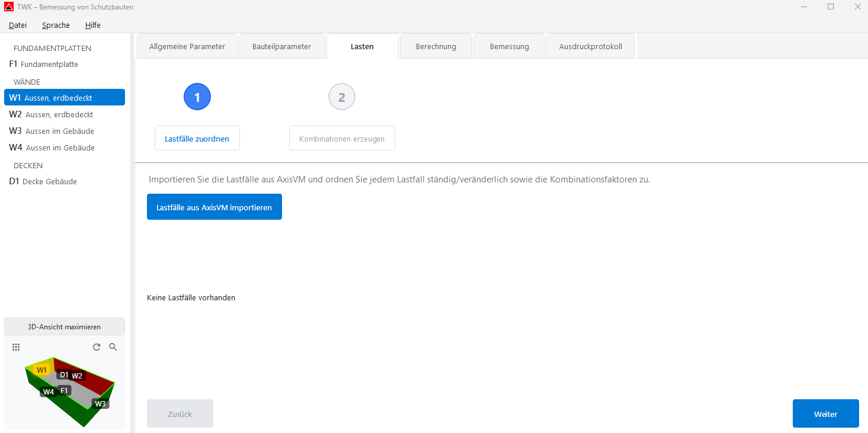Click the Weiter button
868x433 pixels.
pos(825,413)
